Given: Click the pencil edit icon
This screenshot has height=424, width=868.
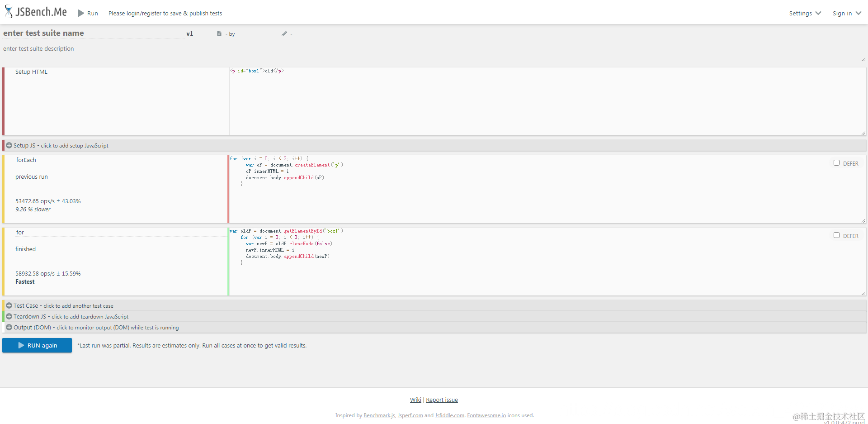Looking at the screenshot, I should tap(284, 34).
